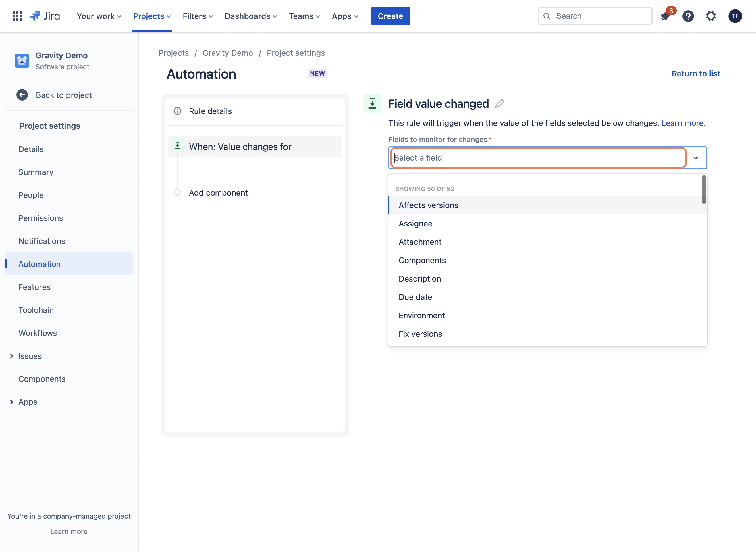
Task: Open the Projects dropdown menu
Action: [152, 16]
